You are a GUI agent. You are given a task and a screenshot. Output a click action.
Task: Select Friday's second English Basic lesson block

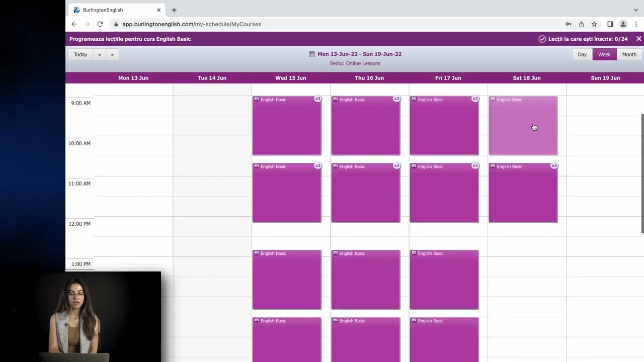[444, 193]
